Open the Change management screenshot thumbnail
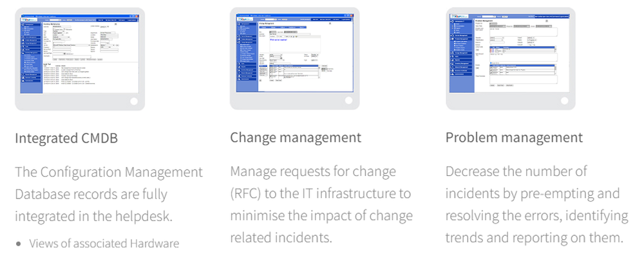This screenshot has width=644, height=254. pyautogui.click(x=295, y=59)
